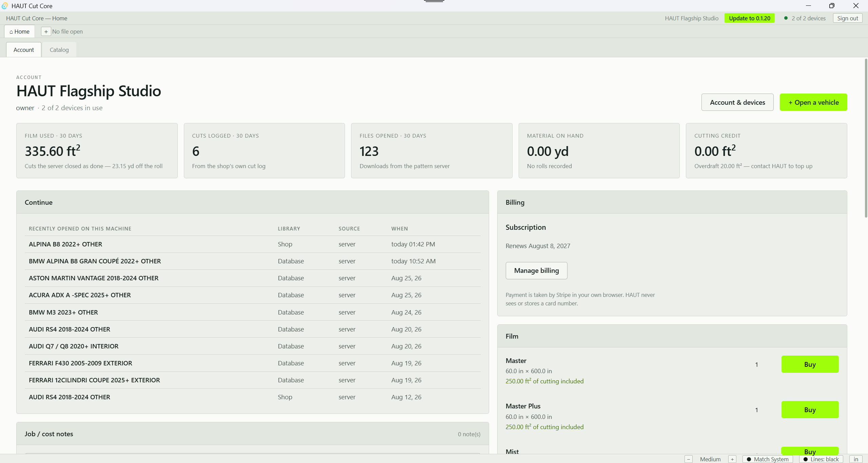Click the Film Used 335.60 ft² card
Image resolution: width=868 pixels, height=463 pixels.
[97, 151]
